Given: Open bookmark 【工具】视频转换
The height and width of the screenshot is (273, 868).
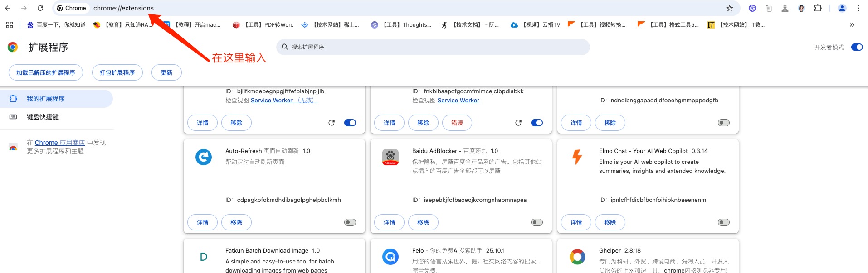Looking at the screenshot, I should pos(597,25).
